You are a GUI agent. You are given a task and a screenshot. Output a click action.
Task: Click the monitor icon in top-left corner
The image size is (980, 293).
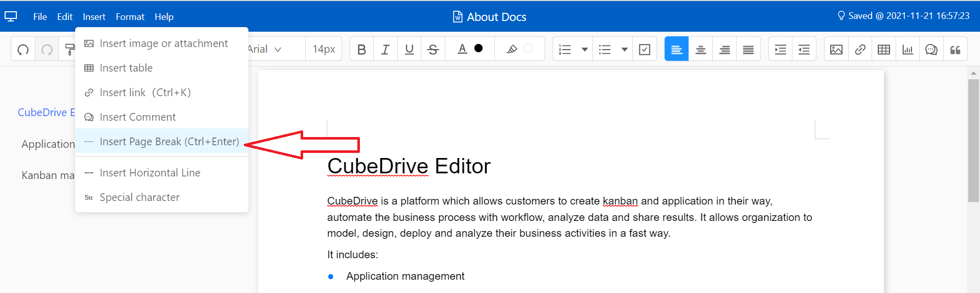point(11,16)
